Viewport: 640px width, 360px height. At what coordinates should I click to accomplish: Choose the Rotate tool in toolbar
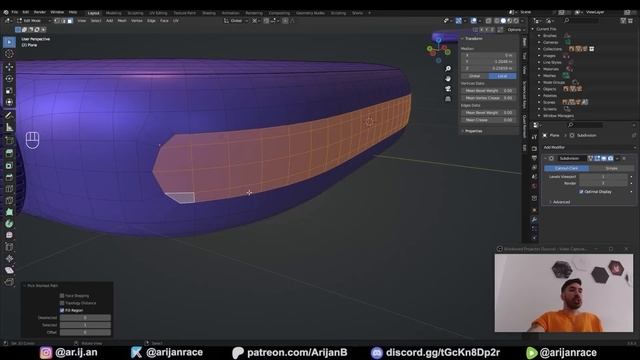tap(9, 78)
